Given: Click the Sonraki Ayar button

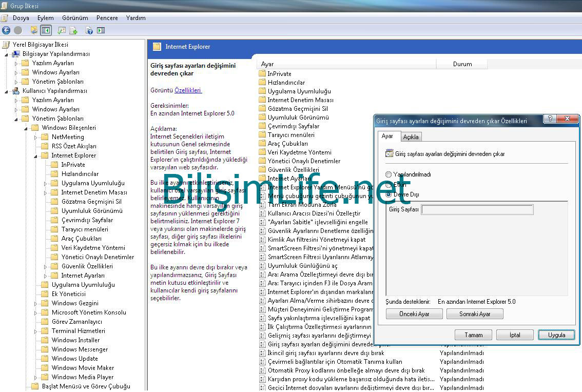Looking at the screenshot, I should (475, 314).
